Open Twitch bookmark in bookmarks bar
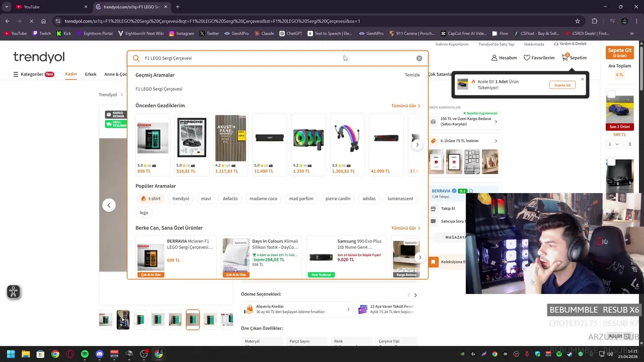 [42, 34]
